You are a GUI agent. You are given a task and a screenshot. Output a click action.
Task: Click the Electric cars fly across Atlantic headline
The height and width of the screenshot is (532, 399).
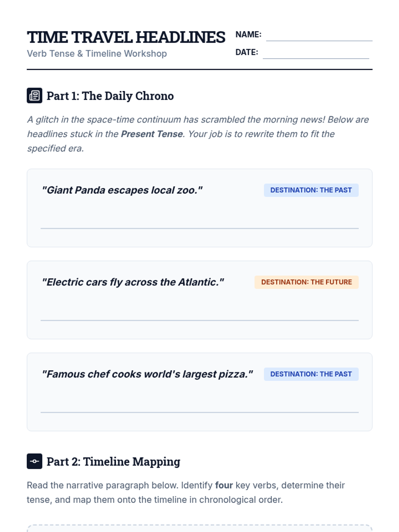pyautogui.click(x=133, y=282)
